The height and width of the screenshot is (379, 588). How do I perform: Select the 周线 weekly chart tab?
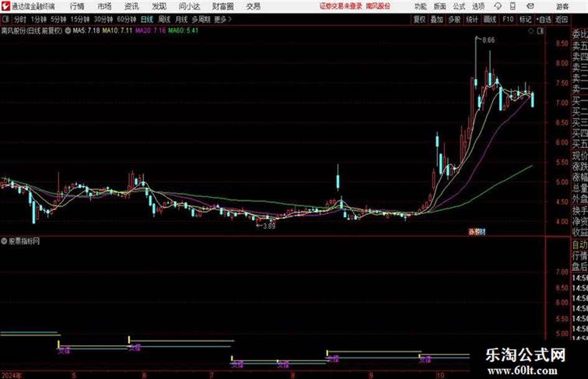pyautogui.click(x=164, y=19)
